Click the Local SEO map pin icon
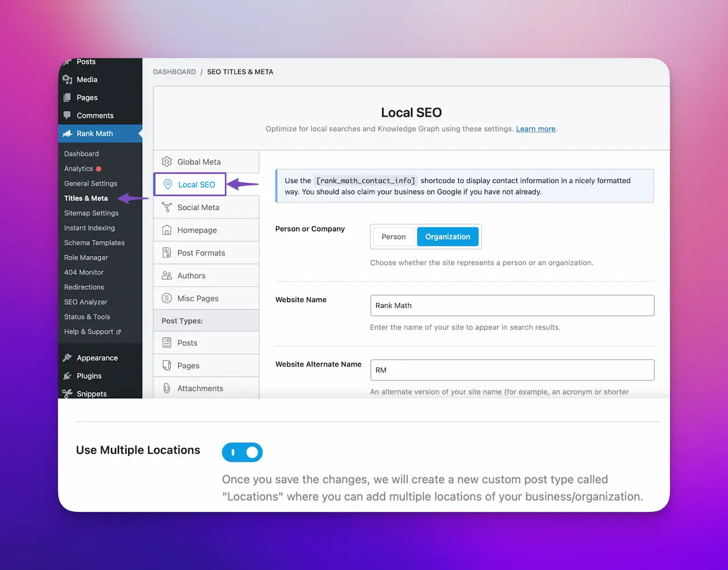 pos(168,185)
